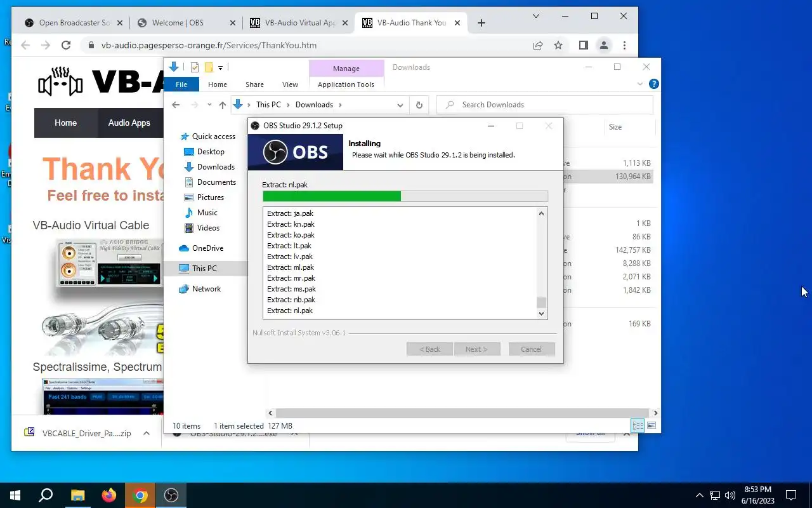The width and height of the screenshot is (812, 508).
Task: Go back in File Explorer
Action: [x=176, y=105]
